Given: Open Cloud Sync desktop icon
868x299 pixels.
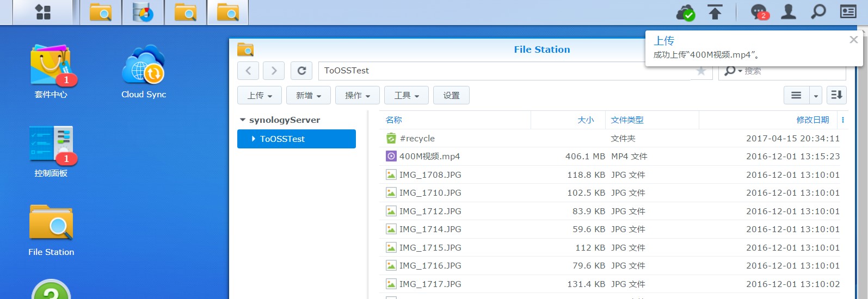Looking at the screenshot, I should [x=144, y=71].
